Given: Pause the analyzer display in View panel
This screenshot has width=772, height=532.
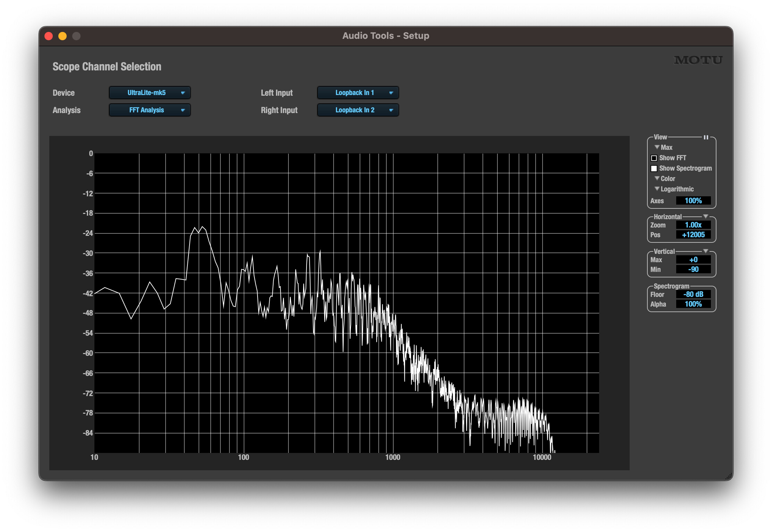Looking at the screenshot, I should pos(706,137).
